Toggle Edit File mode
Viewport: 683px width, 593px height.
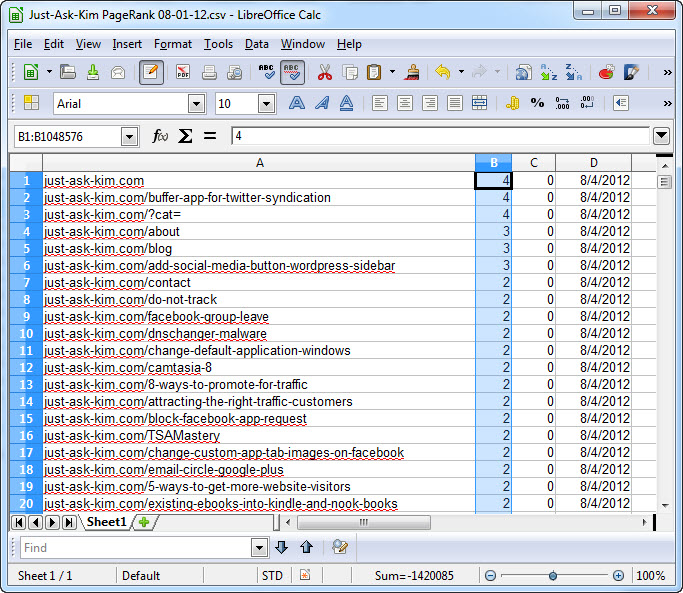click(152, 72)
